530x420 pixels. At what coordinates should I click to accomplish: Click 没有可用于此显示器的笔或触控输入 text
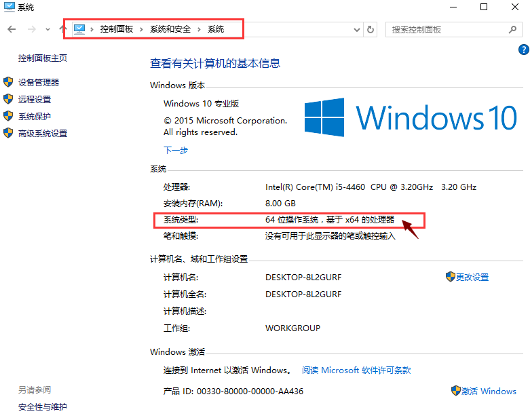point(330,236)
